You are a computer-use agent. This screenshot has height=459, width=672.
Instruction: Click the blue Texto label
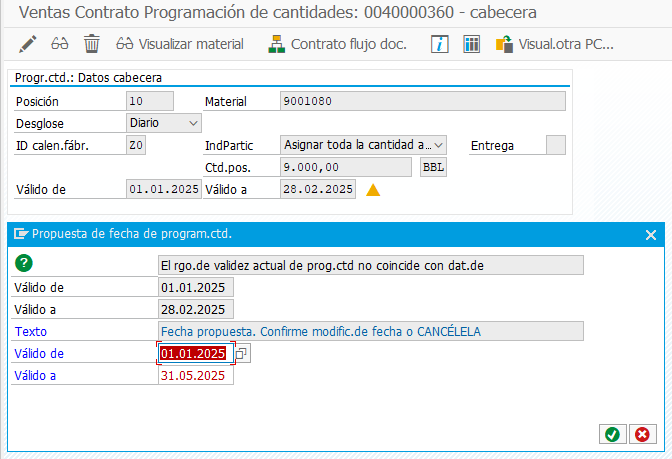tap(31, 331)
